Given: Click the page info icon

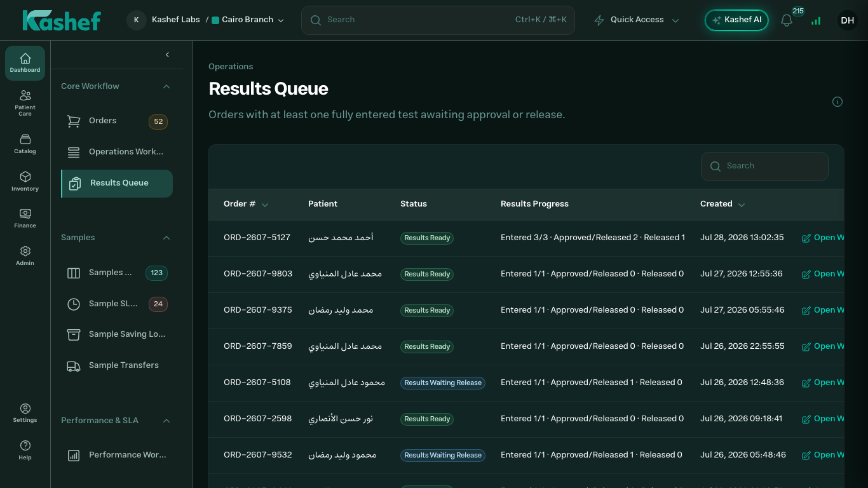Looking at the screenshot, I should click(837, 102).
